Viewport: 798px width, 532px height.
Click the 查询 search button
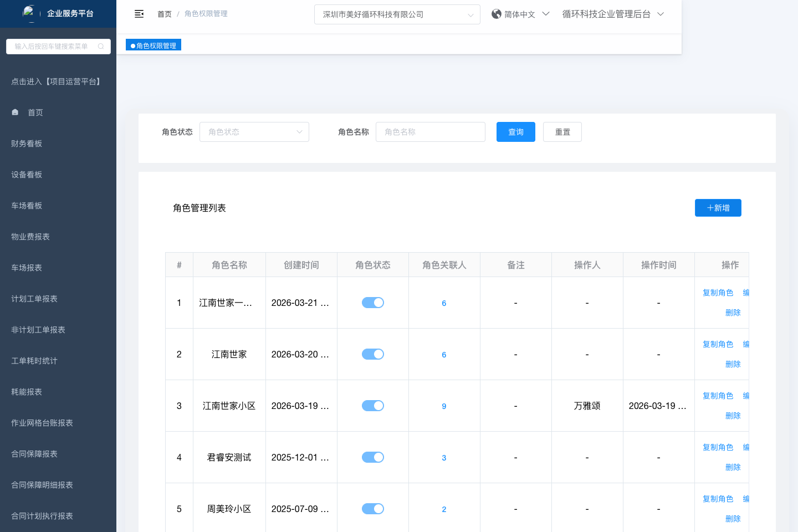click(x=515, y=132)
